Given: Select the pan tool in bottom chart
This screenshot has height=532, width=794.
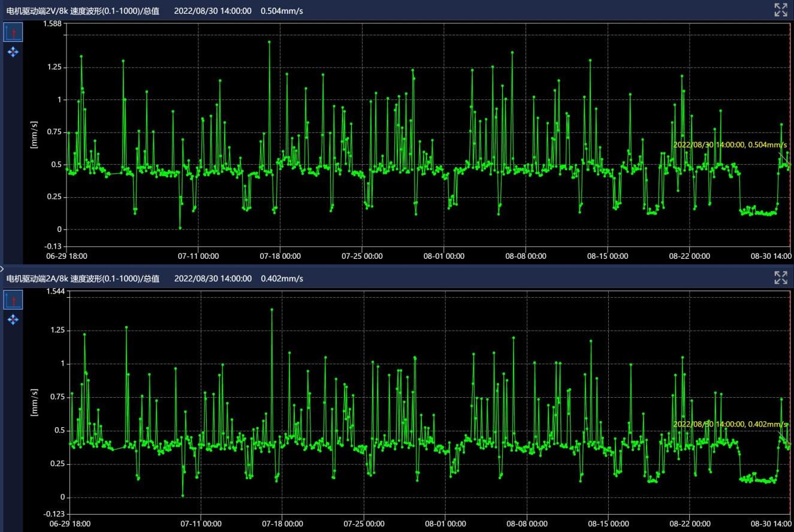Looking at the screenshot, I should tap(13, 319).
